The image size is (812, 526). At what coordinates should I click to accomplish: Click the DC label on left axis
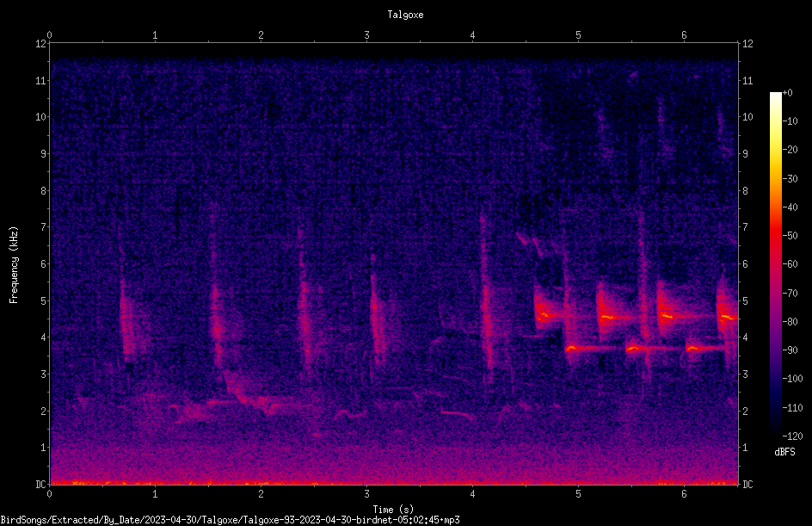click(41, 484)
